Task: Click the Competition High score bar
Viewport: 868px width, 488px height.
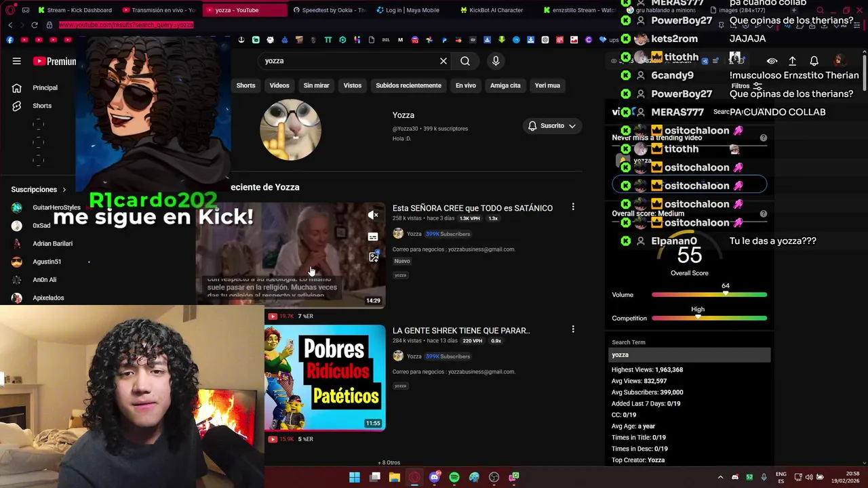Action: [x=709, y=318]
